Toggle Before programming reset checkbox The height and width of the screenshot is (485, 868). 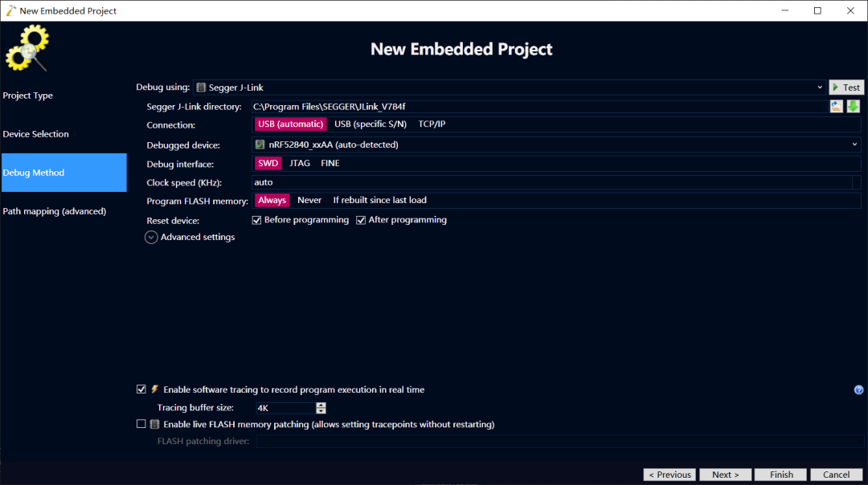[x=256, y=220]
